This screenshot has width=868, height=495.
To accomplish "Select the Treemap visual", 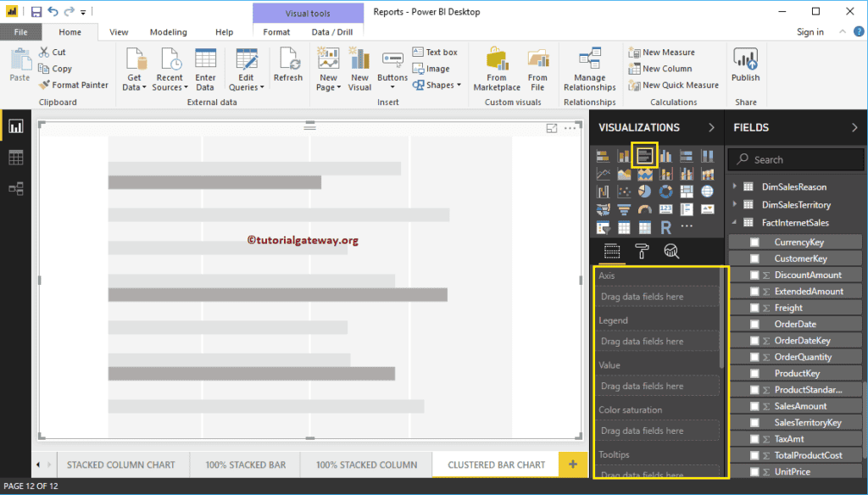I will point(687,191).
